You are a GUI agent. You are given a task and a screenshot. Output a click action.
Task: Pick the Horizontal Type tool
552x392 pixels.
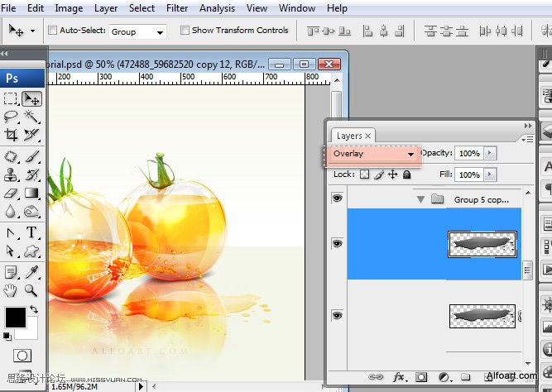click(31, 232)
